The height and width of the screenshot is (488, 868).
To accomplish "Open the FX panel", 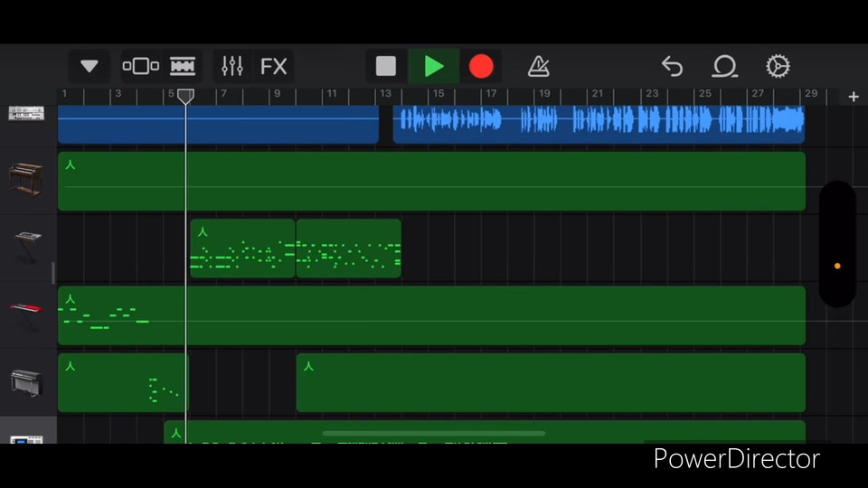I will pos(273,66).
